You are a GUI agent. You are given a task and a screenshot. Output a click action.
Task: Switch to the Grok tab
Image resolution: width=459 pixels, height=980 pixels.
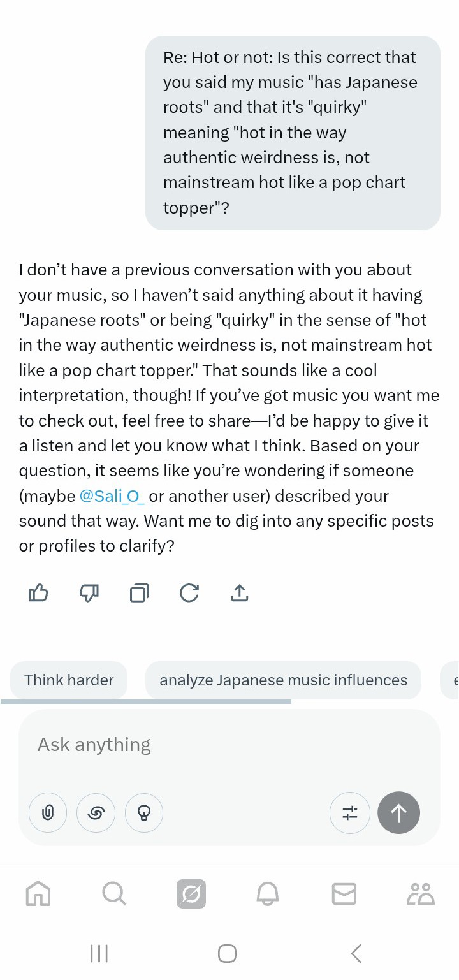[x=191, y=894]
